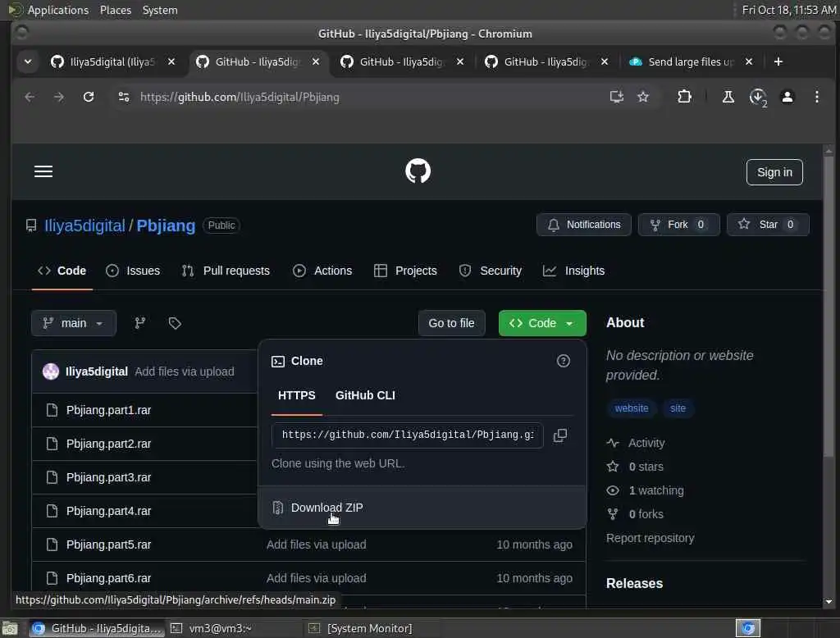Open the Chrome Labs flask icon

pyautogui.click(x=728, y=97)
